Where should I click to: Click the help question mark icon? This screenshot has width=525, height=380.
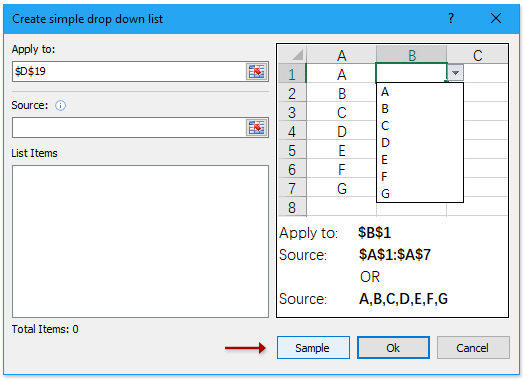click(x=451, y=18)
